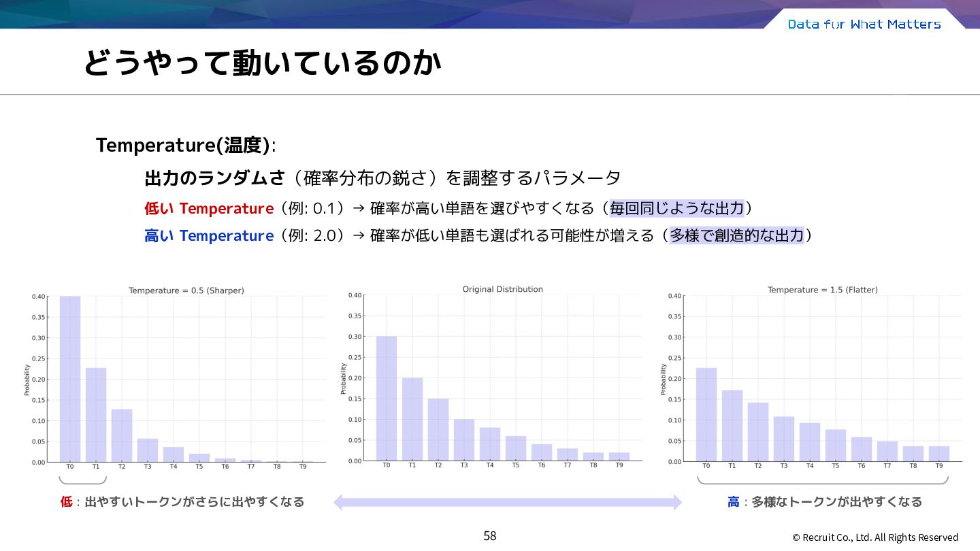Click T0 bar in Original Distribution chart

click(x=387, y=399)
